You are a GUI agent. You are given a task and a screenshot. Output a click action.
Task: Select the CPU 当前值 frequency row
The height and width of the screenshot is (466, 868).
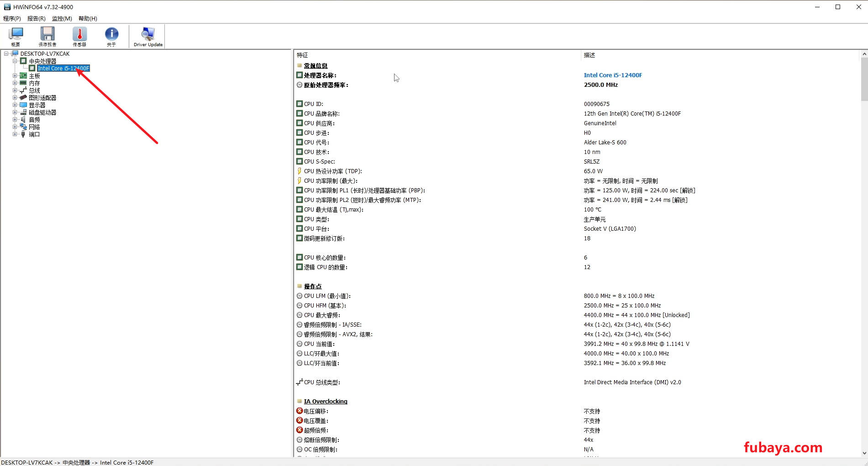tap(577, 344)
